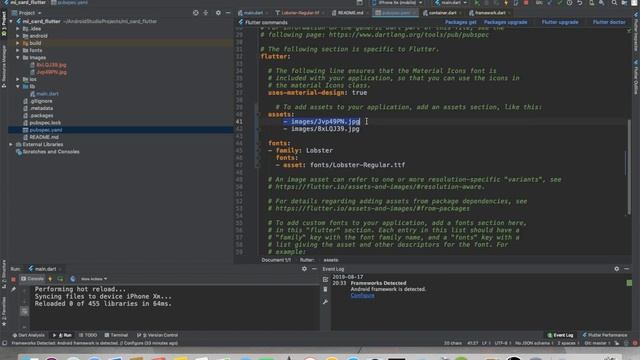Click the Console tab in Run panel
This screenshot has width=640, height=360.
(32, 279)
